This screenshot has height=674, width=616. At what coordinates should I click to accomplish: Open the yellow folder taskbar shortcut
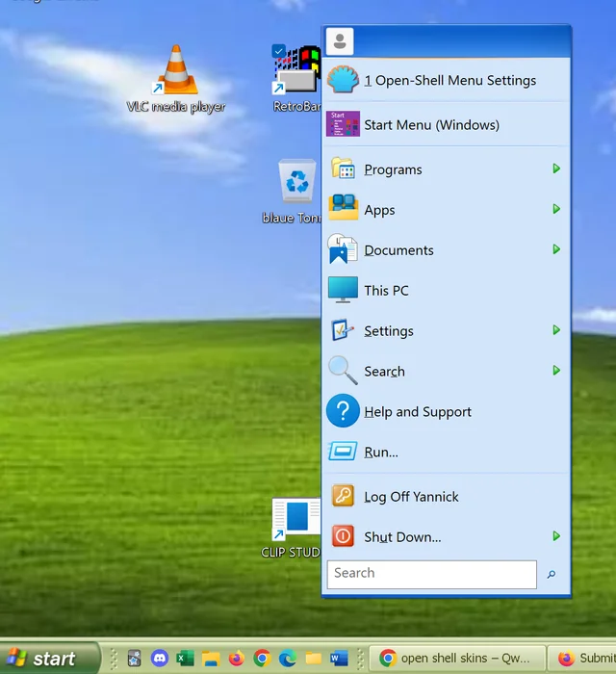(314, 658)
